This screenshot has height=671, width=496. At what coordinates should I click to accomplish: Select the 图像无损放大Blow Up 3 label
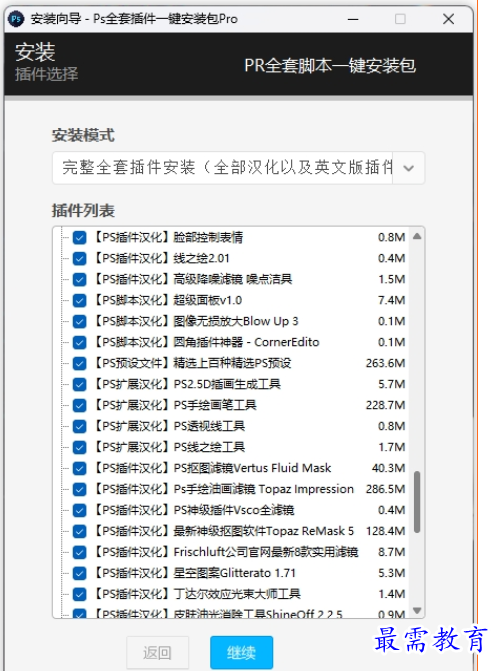click(196, 321)
